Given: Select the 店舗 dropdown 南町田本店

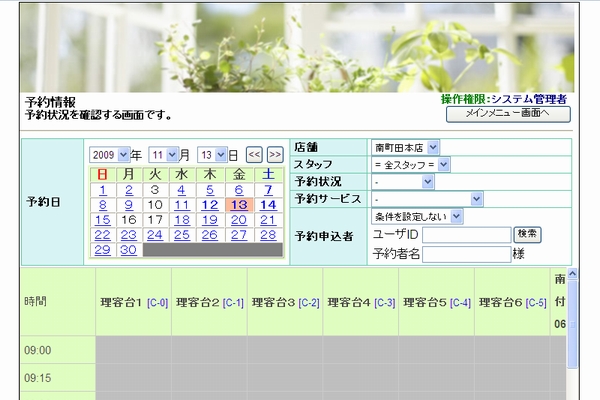Looking at the screenshot, I should 405,147.
